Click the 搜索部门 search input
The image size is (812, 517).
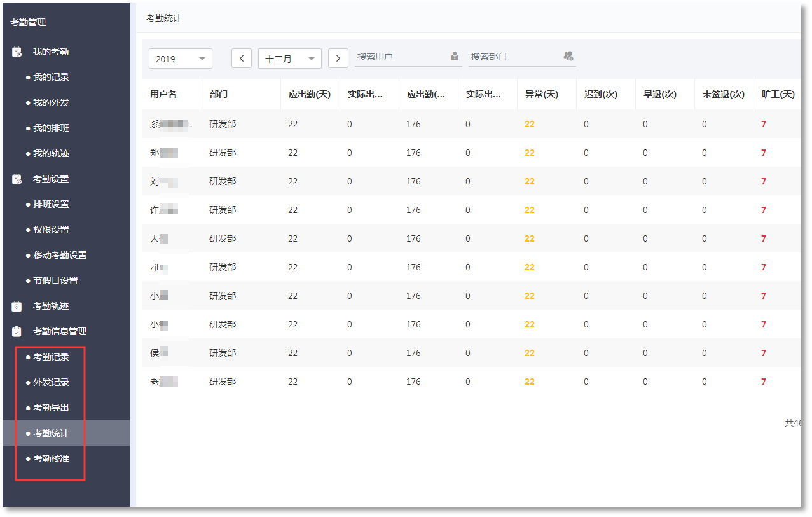(514, 57)
